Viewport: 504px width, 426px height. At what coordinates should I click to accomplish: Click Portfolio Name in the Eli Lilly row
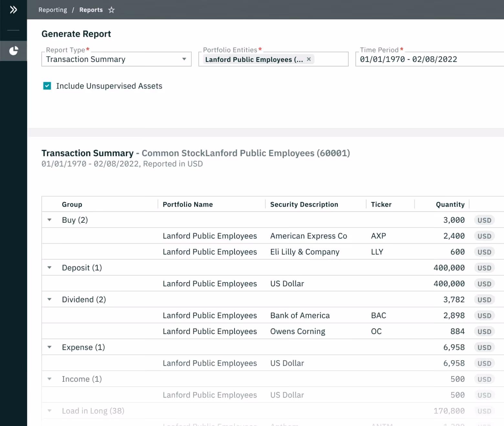tap(210, 252)
